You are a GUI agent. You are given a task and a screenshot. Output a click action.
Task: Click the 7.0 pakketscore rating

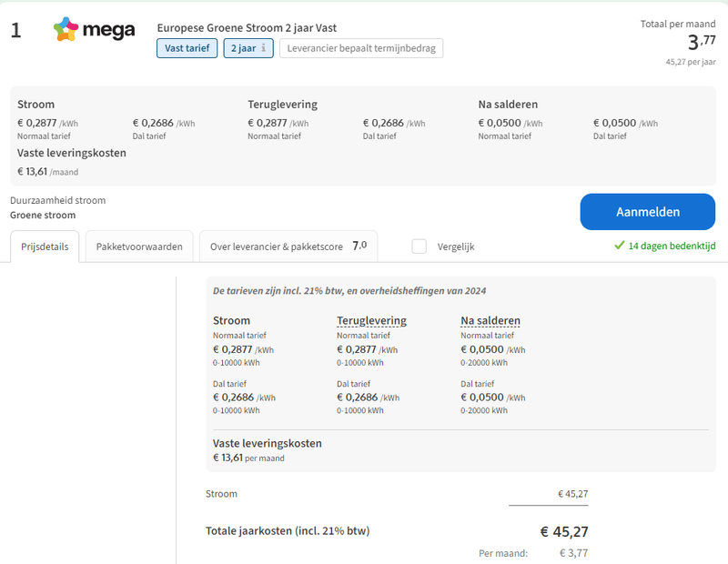coord(359,246)
